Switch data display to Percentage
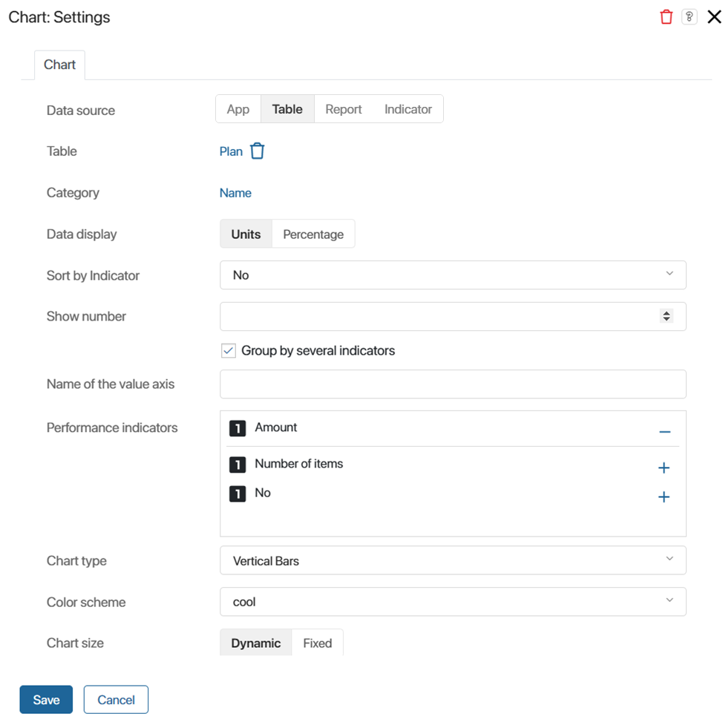 click(x=313, y=234)
